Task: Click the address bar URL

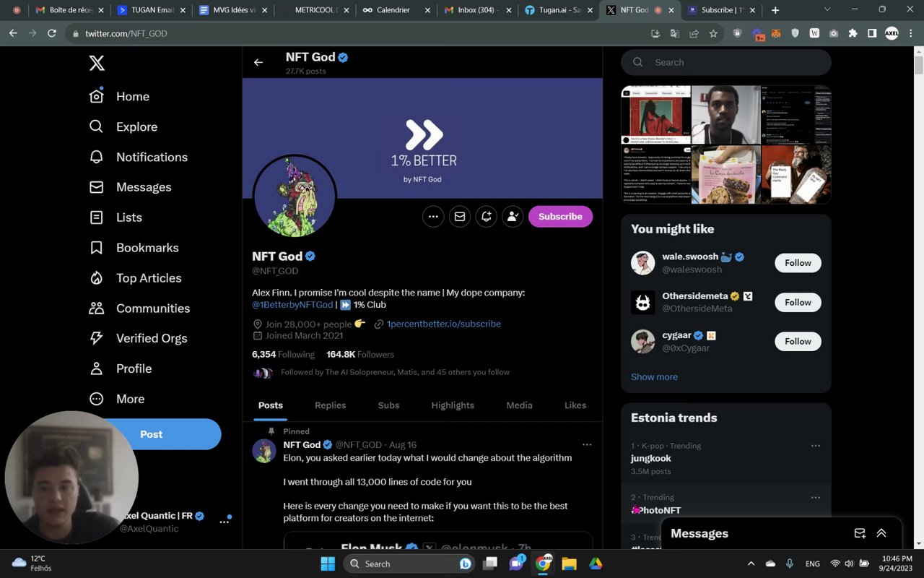Action: 126,33
